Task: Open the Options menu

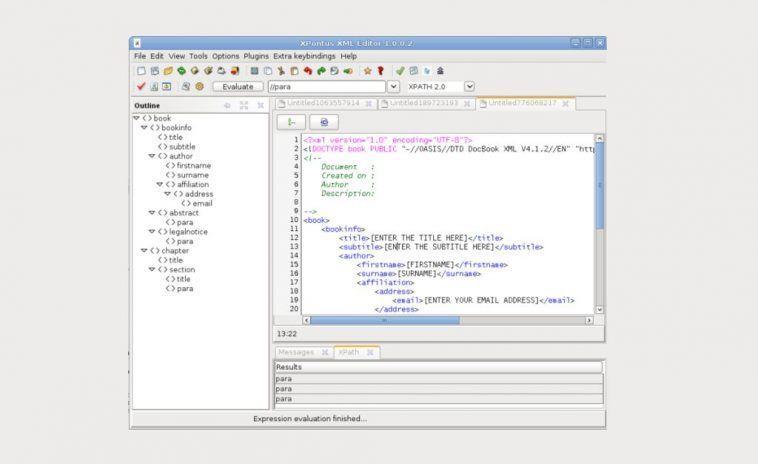Action: 225,56
